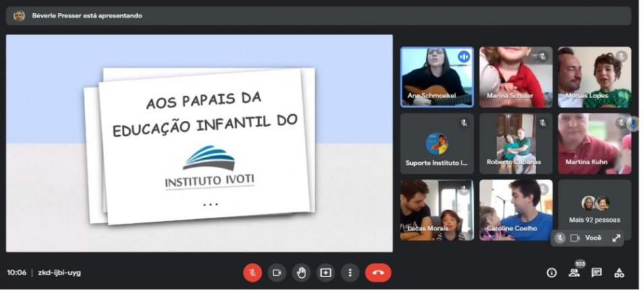This screenshot has height=290, width=644.
Task: Click muted mic icon on Marina Schuler tile
Action: (543, 56)
